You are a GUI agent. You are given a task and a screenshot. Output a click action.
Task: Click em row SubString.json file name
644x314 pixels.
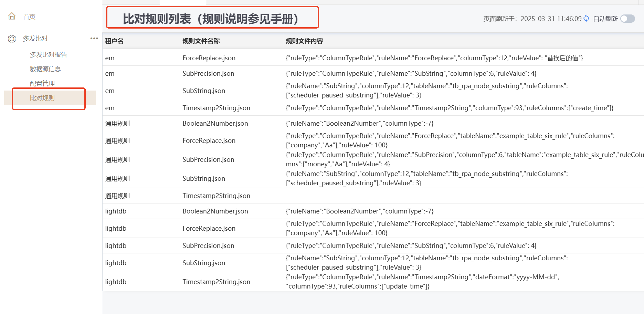[204, 91]
